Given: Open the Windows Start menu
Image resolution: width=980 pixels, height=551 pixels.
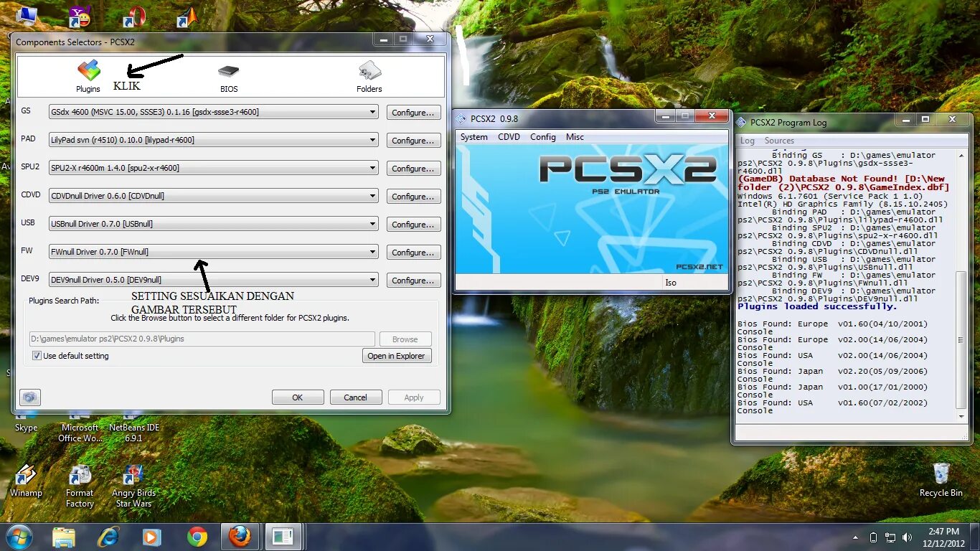Looking at the screenshot, I should 19,537.
